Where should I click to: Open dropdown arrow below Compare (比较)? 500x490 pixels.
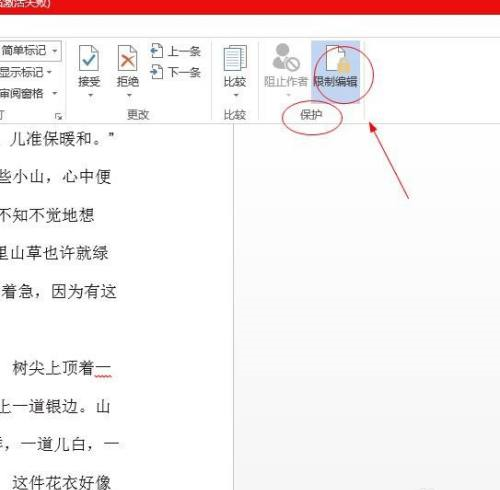coord(236,96)
